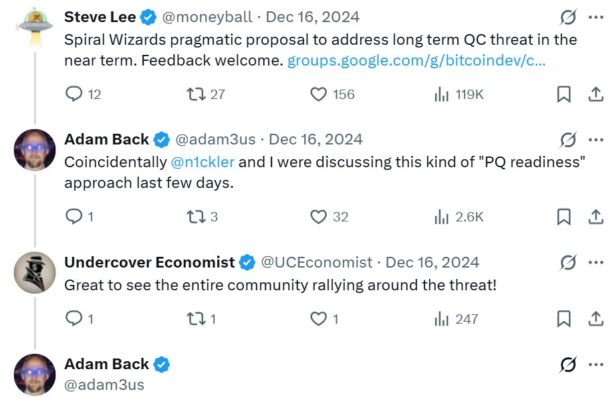The image size is (615, 410).
Task: Open more options on Adam Back's reply
Action: click(x=596, y=139)
